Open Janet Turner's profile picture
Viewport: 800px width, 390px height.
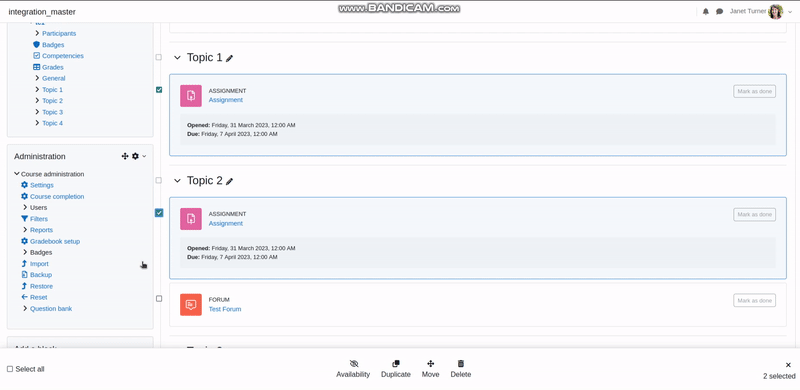point(776,11)
